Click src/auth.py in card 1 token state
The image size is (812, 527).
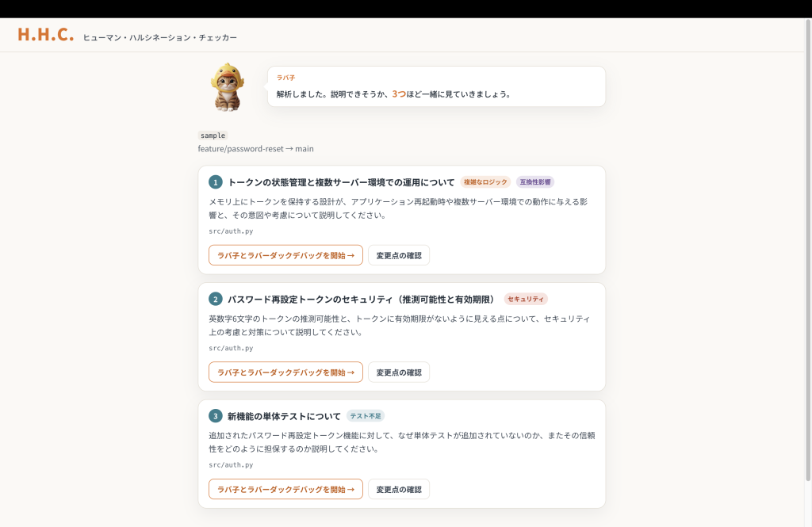(x=231, y=231)
